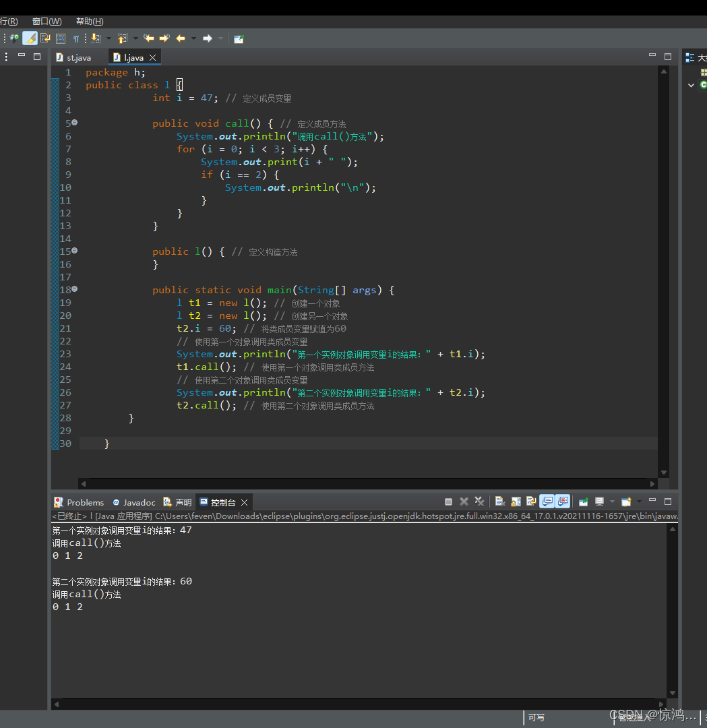
Task: Click Display Selected Console monitor icon
Action: point(600,502)
